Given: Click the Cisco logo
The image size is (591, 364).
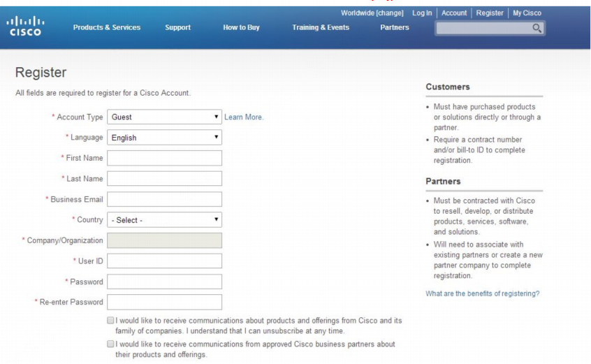Looking at the screenshot, I should 25,26.
